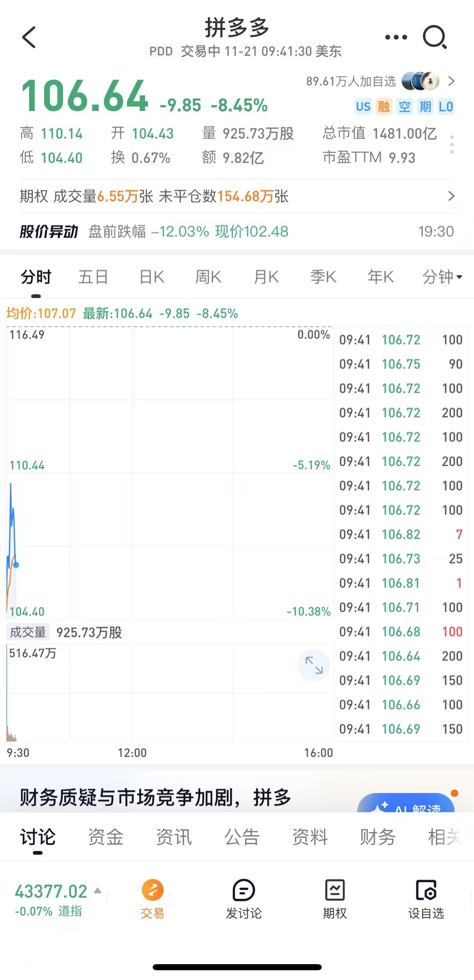Switch to the 季K quarterly chart tab

point(323,277)
